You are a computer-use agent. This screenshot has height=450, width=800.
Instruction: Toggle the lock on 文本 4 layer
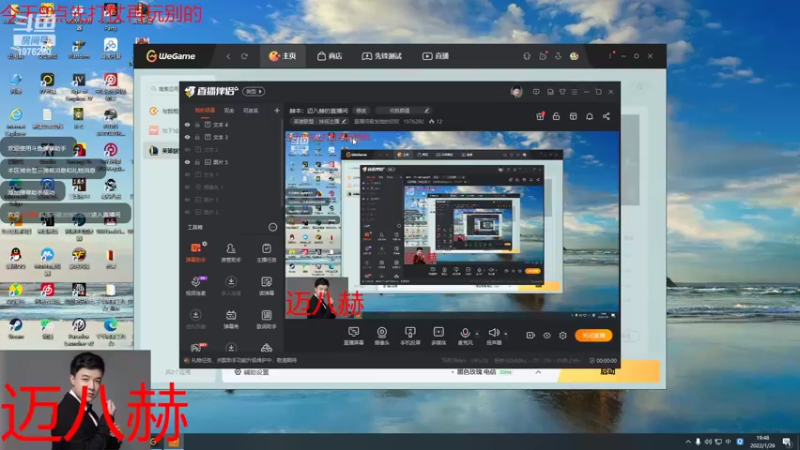click(197, 124)
